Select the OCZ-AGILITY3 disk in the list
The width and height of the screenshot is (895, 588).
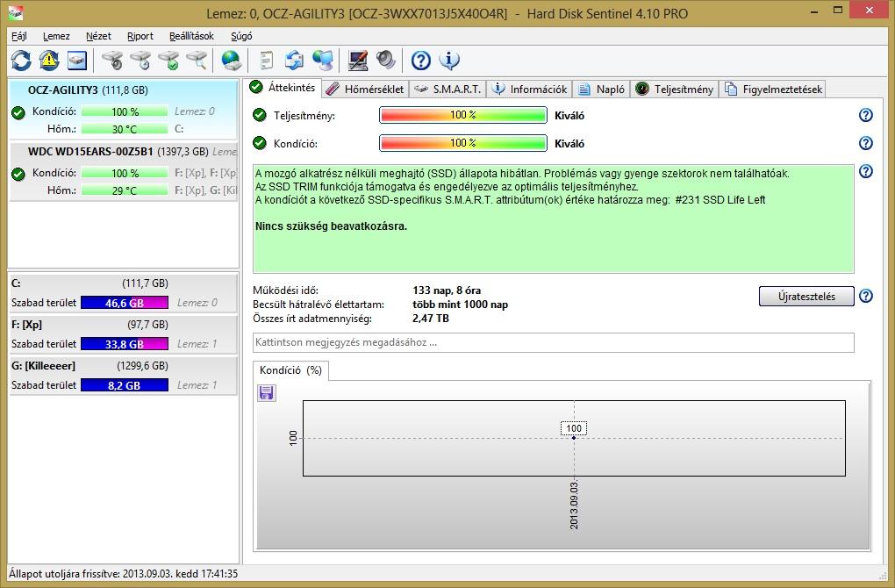point(124,109)
